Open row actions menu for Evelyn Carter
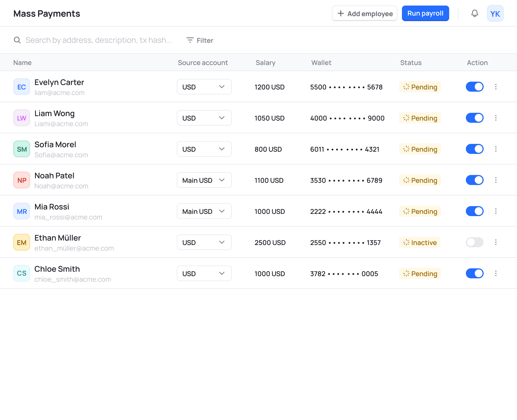The height and width of the screenshot is (420, 517). click(496, 87)
